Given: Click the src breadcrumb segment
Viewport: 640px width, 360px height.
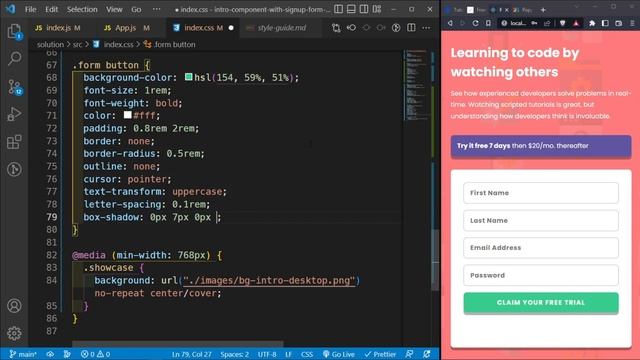Looking at the screenshot, I should coord(77,44).
